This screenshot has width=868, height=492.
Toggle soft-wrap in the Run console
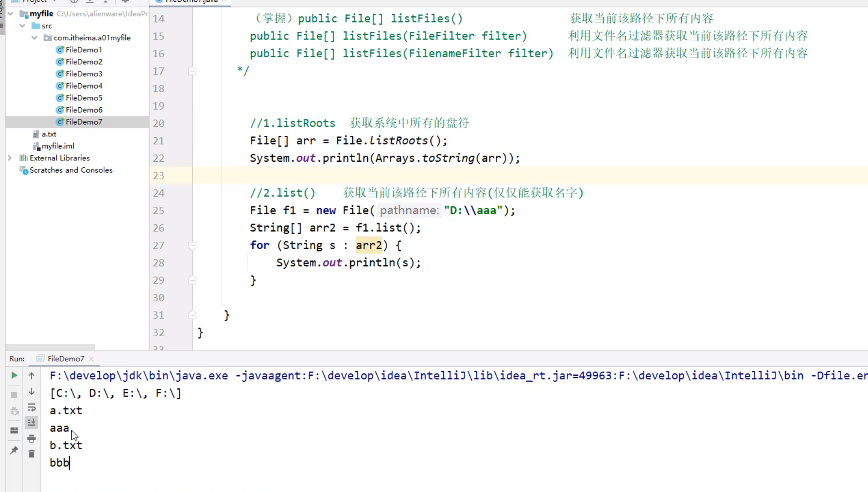point(31,408)
